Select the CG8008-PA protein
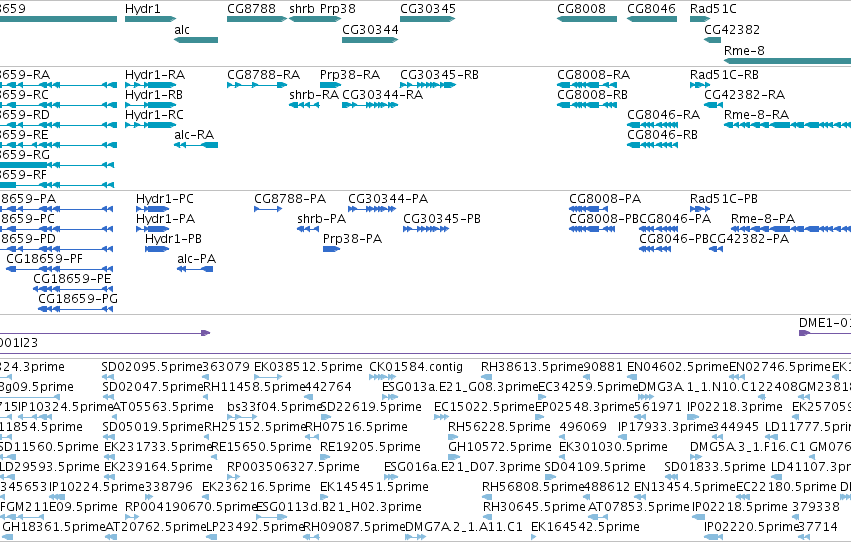 pos(605,199)
